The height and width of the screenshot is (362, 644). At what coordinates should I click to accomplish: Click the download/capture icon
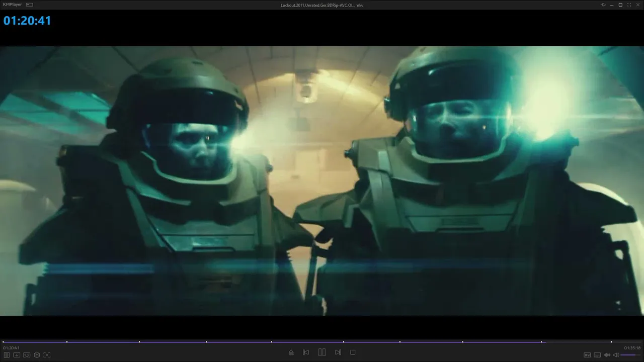(17, 355)
